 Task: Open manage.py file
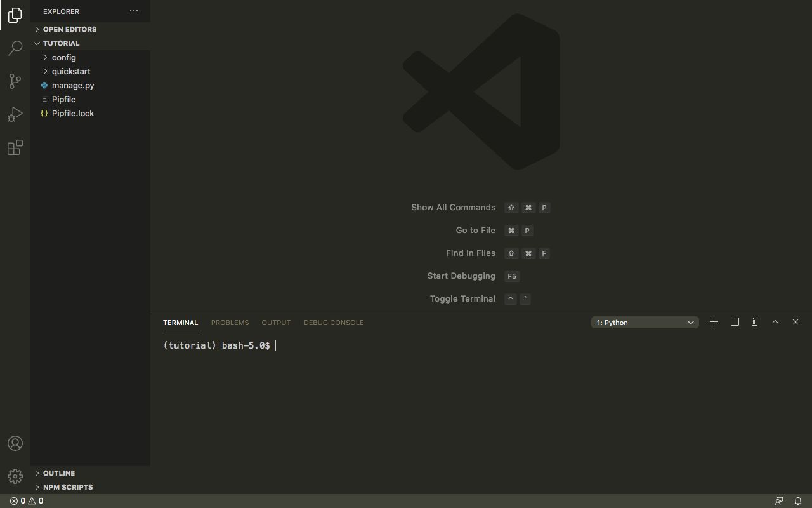[90, 85]
